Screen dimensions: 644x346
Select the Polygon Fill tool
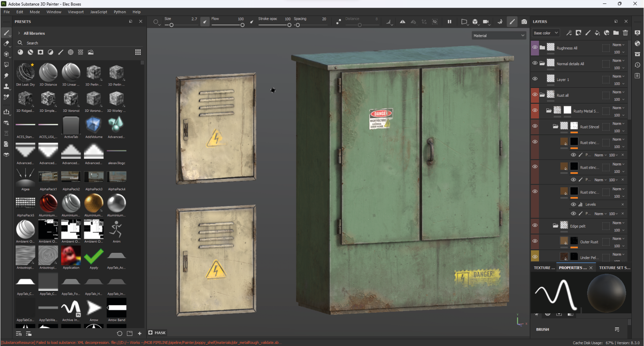(6, 65)
